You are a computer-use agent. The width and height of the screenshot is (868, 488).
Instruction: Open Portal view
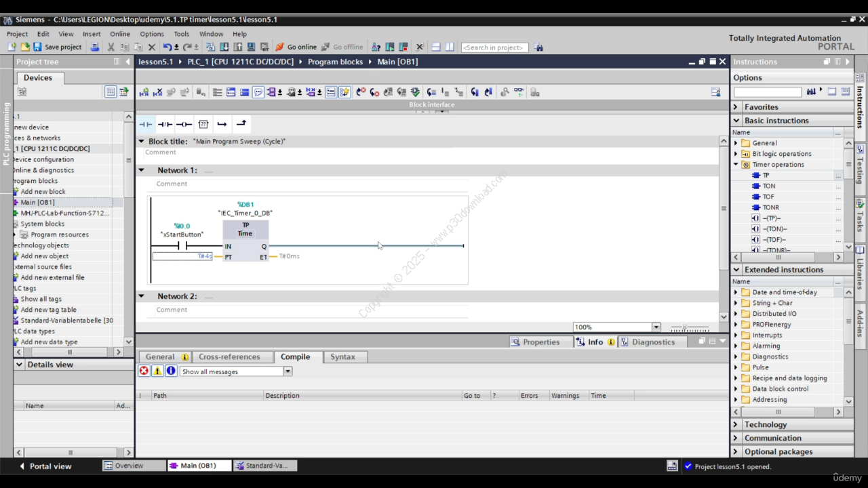(x=45, y=466)
